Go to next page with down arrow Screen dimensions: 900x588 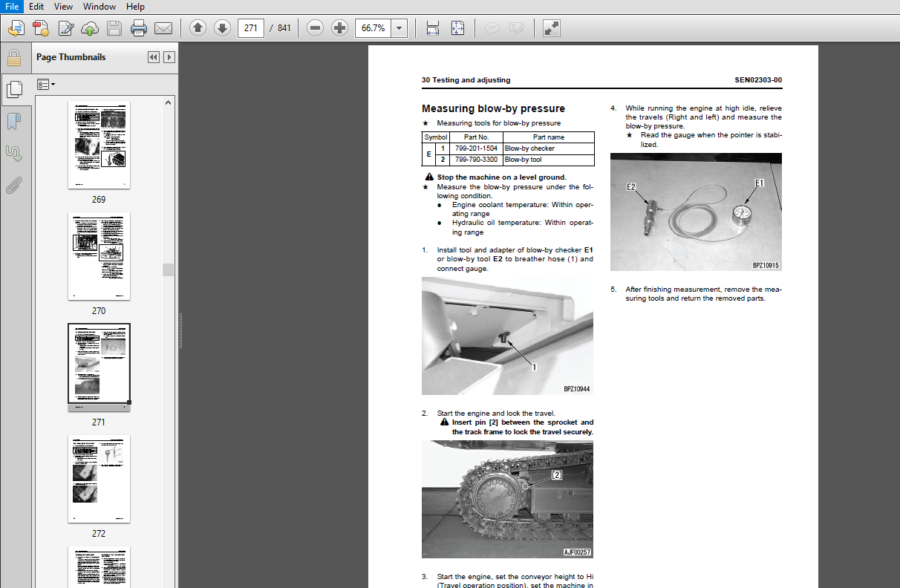222,28
